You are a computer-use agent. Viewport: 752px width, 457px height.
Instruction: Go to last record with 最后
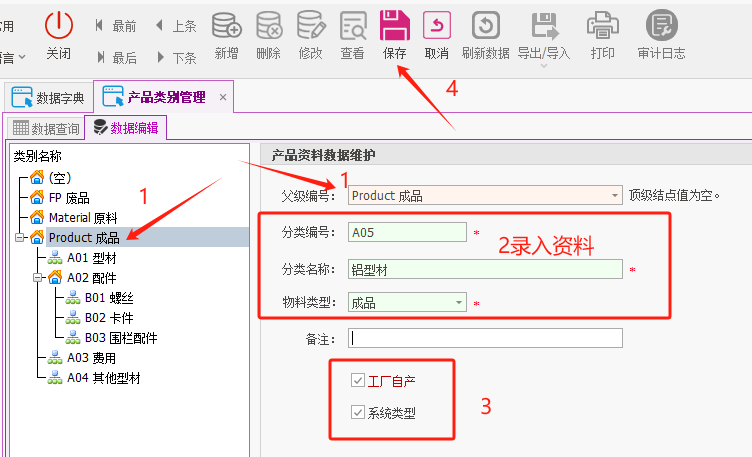116,58
